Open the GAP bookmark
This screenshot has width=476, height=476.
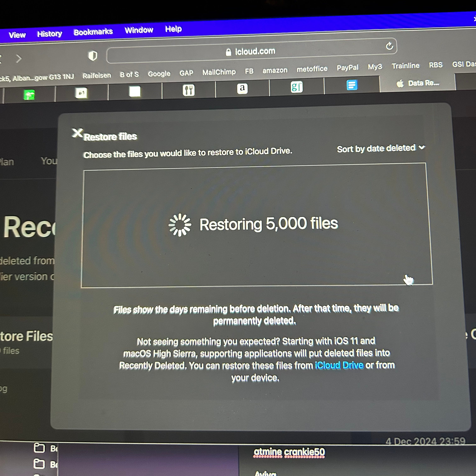pyautogui.click(x=186, y=73)
